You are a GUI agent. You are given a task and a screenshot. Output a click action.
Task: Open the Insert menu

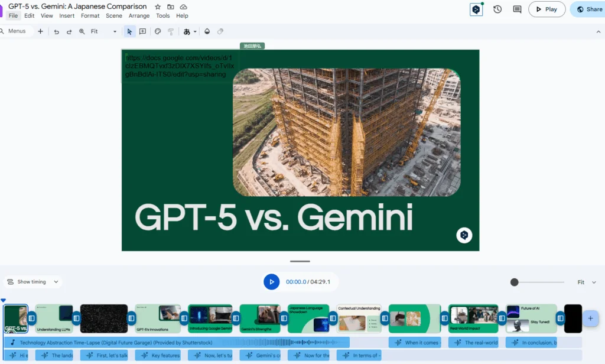(67, 16)
